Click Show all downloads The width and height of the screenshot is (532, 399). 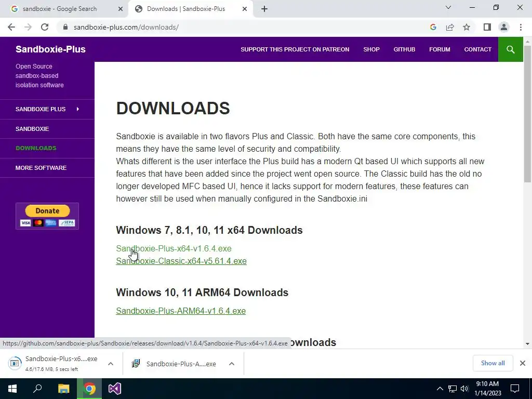(493, 363)
